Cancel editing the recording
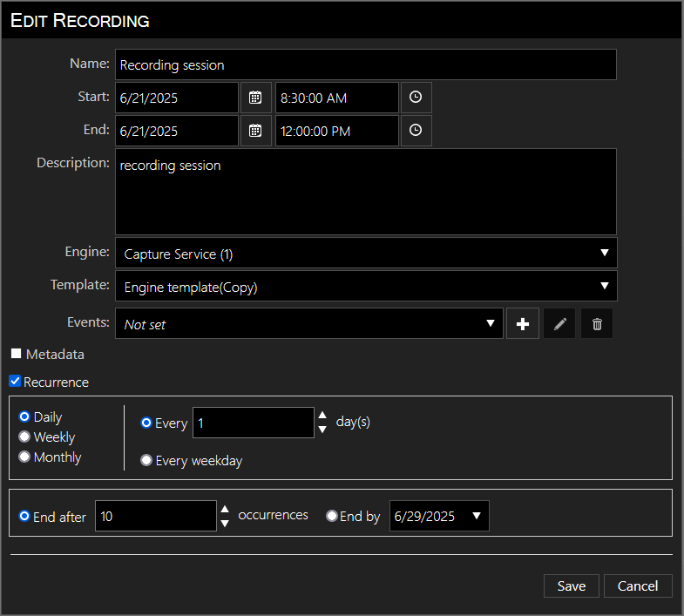 tap(638, 586)
